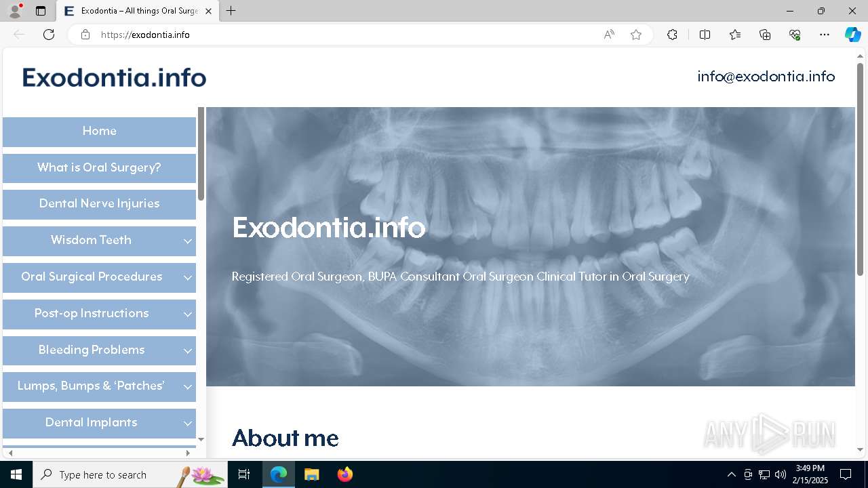Open Browser essentials heart icon
This screenshot has height=488, width=868.
pos(795,35)
